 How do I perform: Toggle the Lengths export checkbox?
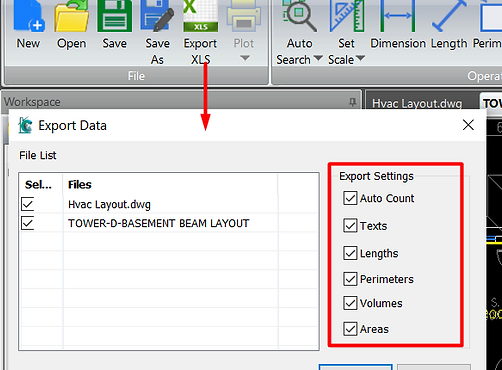(350, 253)
